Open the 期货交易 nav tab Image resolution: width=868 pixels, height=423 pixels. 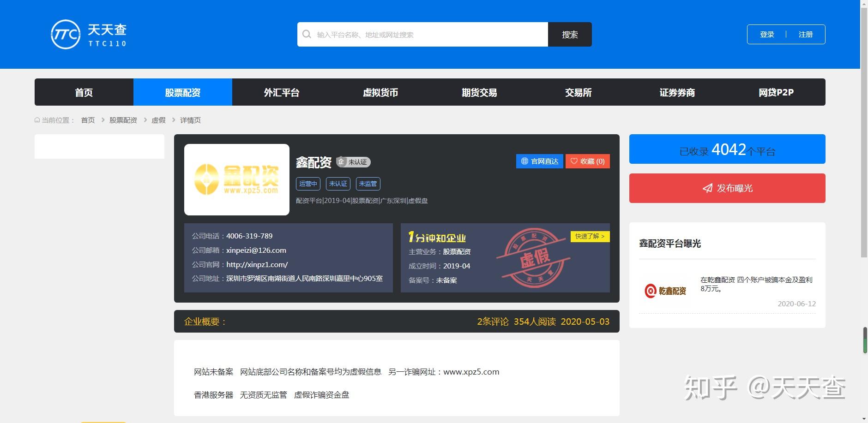(479, 92)
